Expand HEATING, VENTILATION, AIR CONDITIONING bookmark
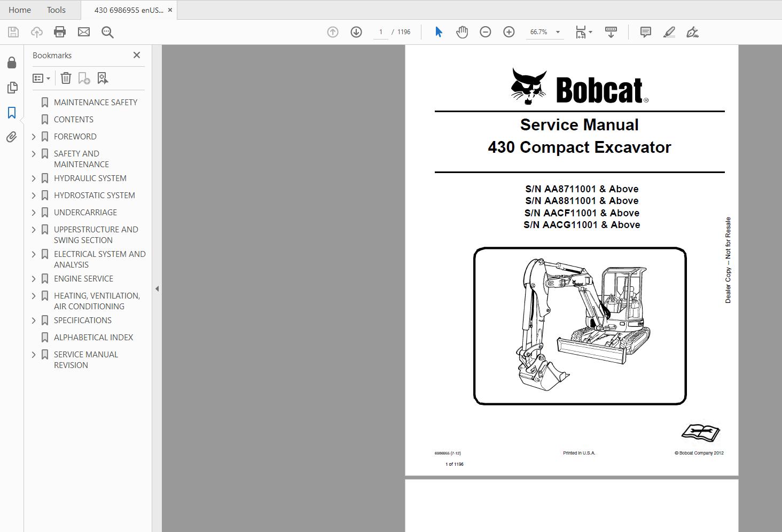Viewport: 782px width, 532px height. (34, 295)
